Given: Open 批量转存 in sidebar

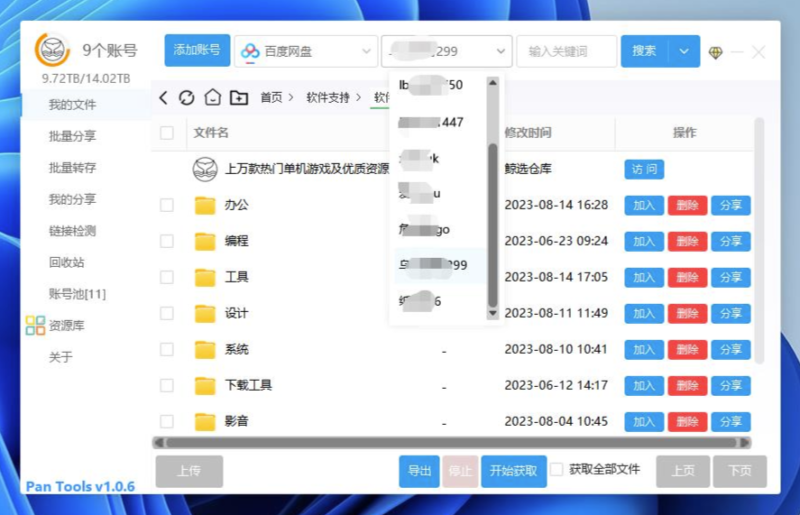Looking at the screenshot, I should click(72, 168).
